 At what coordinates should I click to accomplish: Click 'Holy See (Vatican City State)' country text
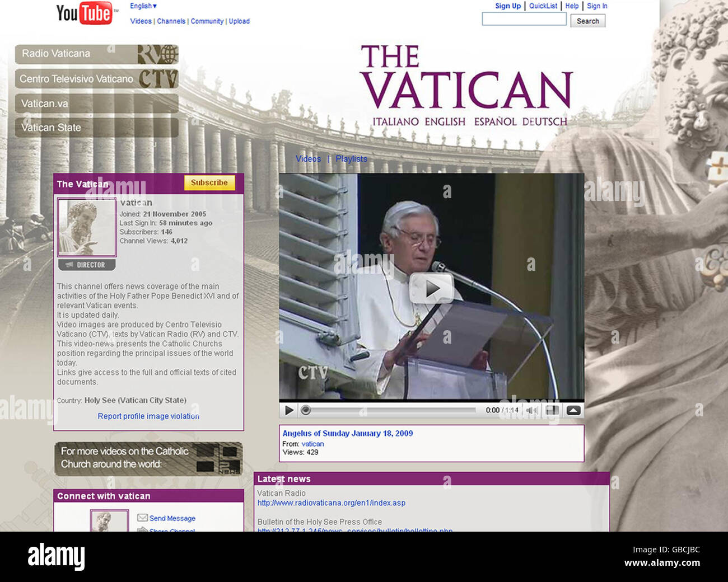point(136,400)
